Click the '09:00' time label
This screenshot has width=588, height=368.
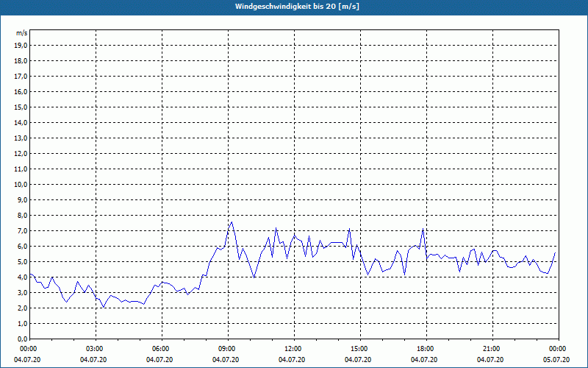(x=229, y=349)
